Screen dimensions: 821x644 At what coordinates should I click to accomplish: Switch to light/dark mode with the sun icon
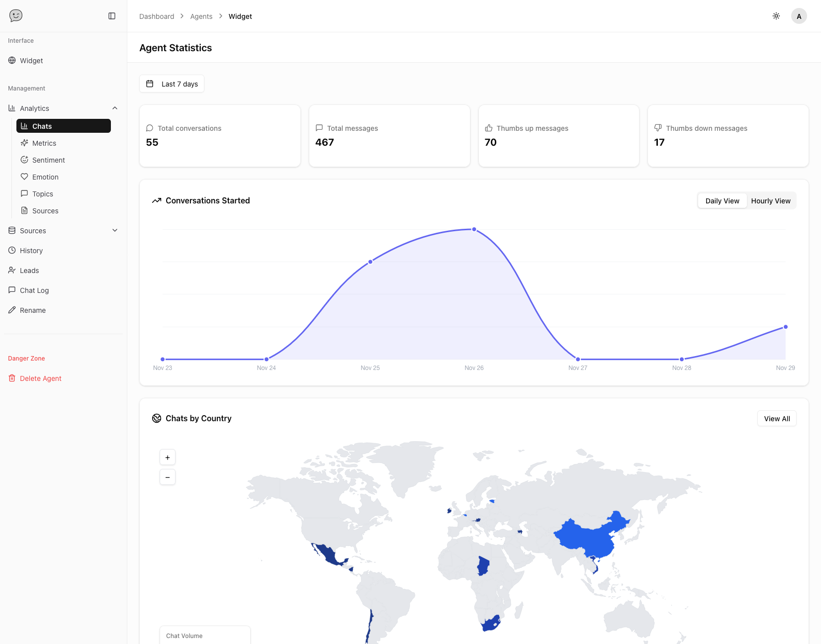tap(776, 15)
